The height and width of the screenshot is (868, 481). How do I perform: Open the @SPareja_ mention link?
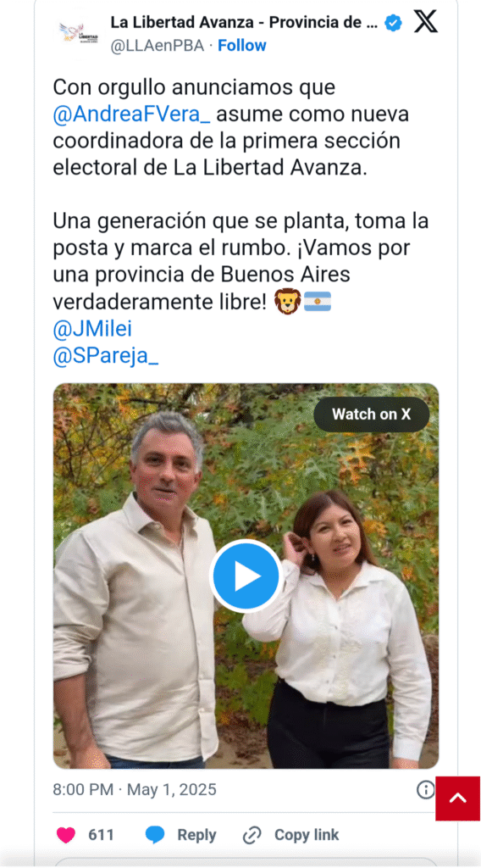click(106, 357)
